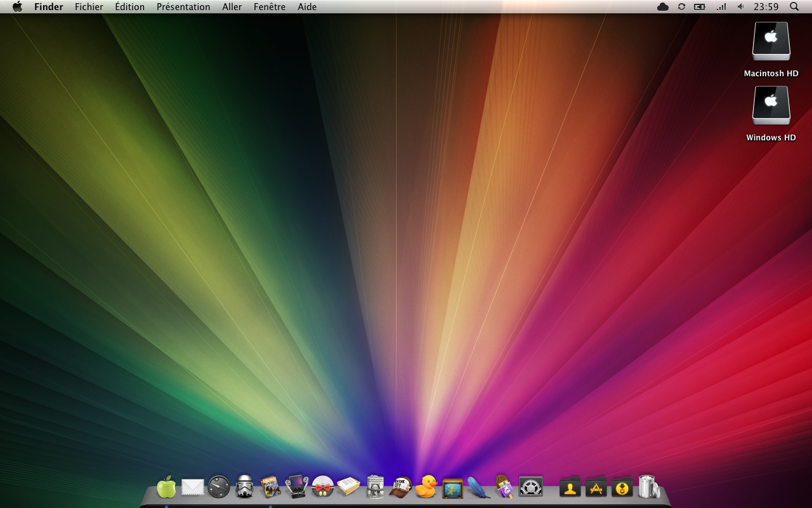
Task: Click the rolled dollar bills dock icon
Action: [x=375, y=487]
